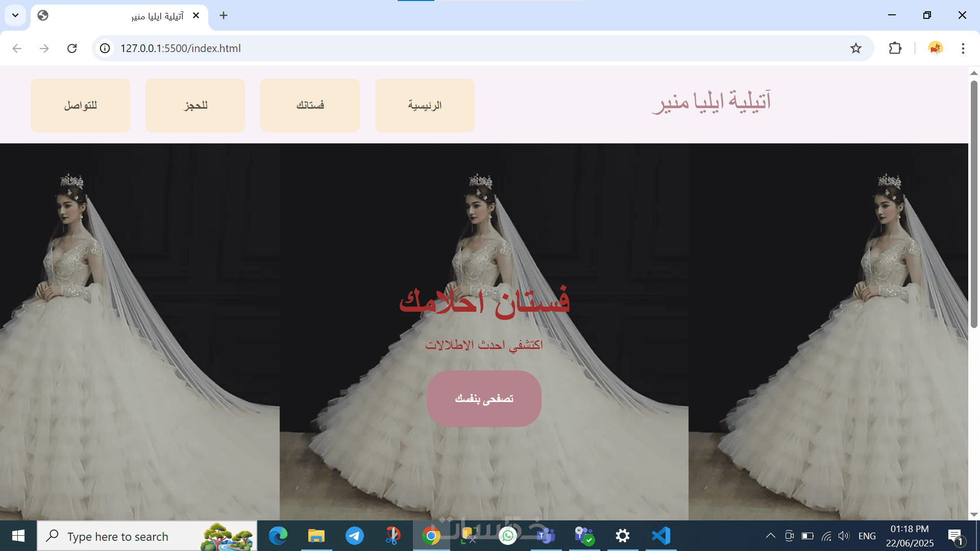Open the فساتك navigation item
The image size is (980, 551).
(310, 105)
